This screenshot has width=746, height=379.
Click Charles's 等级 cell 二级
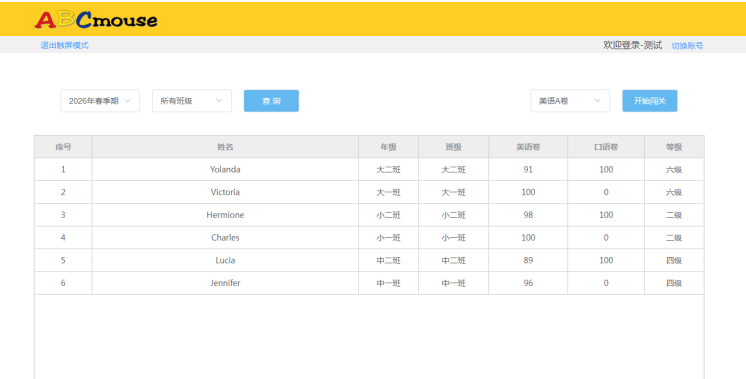tap(674, 238)
